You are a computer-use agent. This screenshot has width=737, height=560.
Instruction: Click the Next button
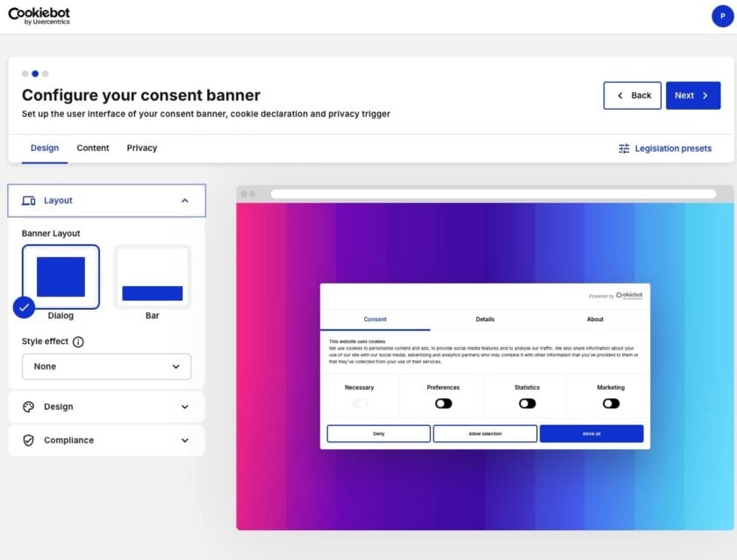click(x=692, y=96)
